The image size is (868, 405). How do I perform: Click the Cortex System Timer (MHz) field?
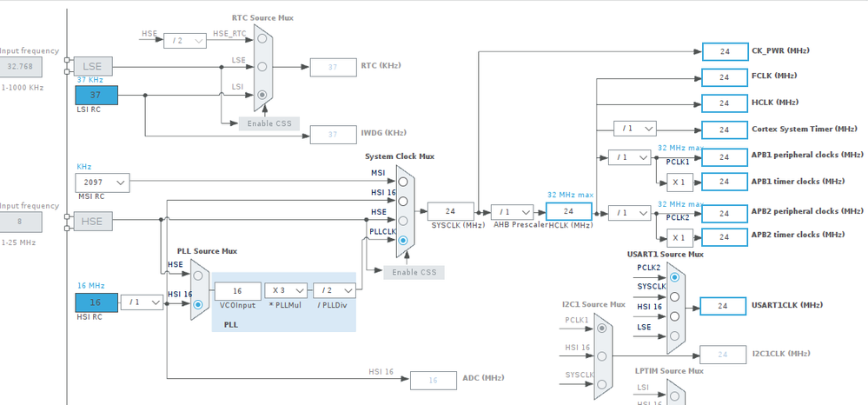coord(725,129)
